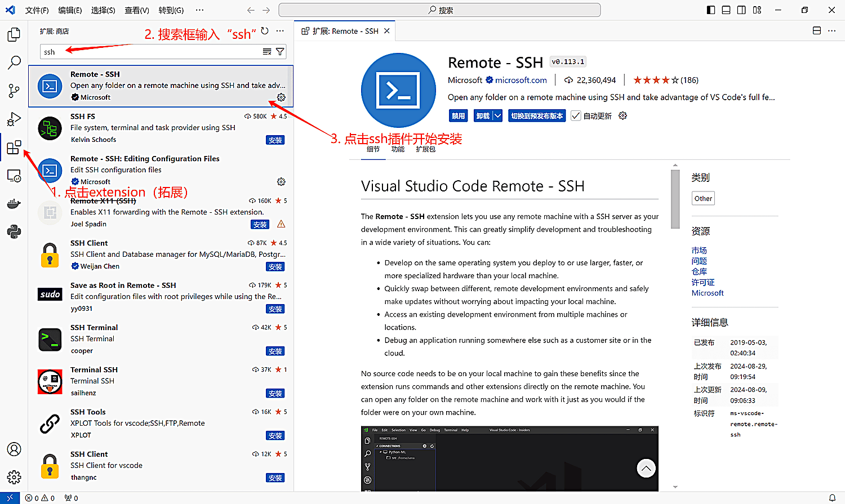
Task: Refresh the extensions marketplace list
Action: [x=265, y=31]
